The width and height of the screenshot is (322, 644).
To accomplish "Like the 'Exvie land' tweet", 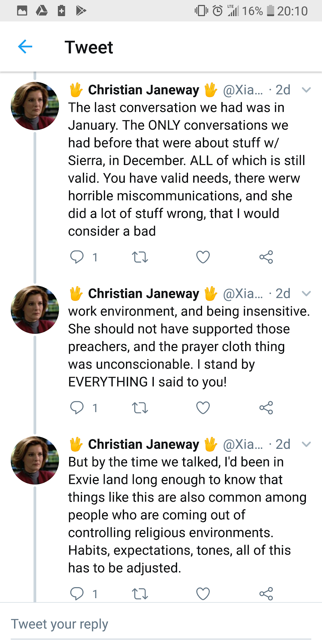I will click(203, 594).
